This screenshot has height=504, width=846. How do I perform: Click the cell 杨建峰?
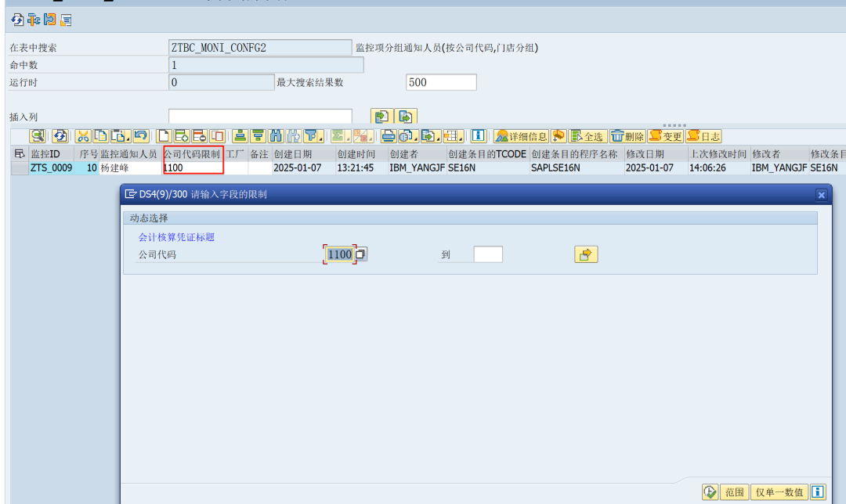coord(130,168)
